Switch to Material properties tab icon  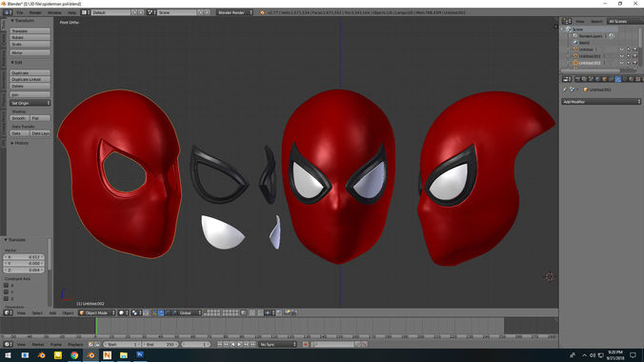pyautogui.click(x=632, y=79)
